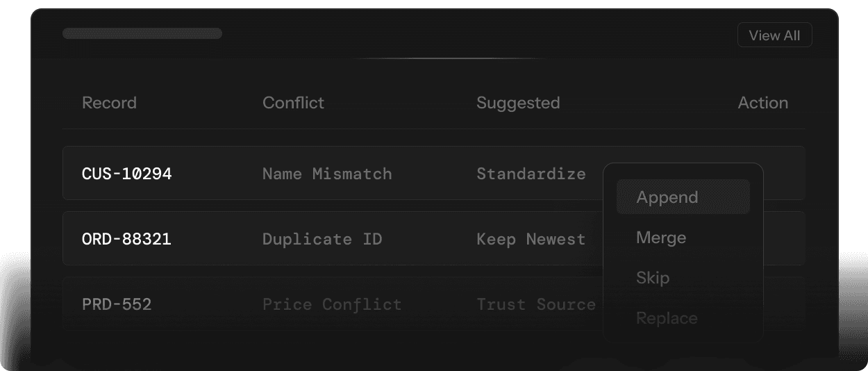Image resolution: width=868 pixels, height=371 pixels.
Task: Click the Conflict column header
Action: (293, 103)
